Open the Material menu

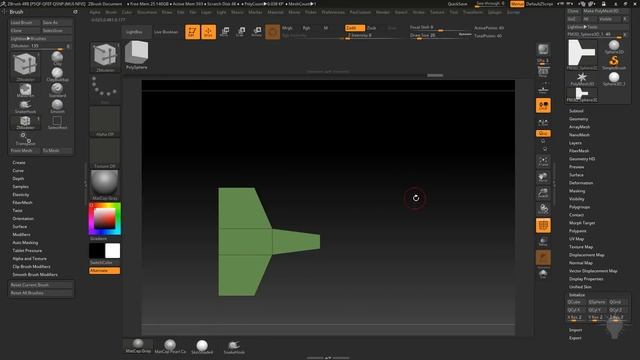[x=276, y=12]
